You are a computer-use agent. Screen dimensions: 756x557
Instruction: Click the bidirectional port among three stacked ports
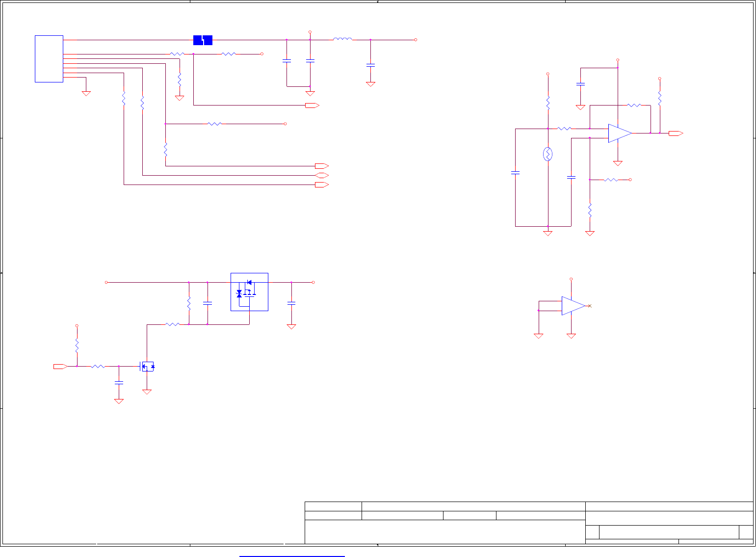point(322,175)
